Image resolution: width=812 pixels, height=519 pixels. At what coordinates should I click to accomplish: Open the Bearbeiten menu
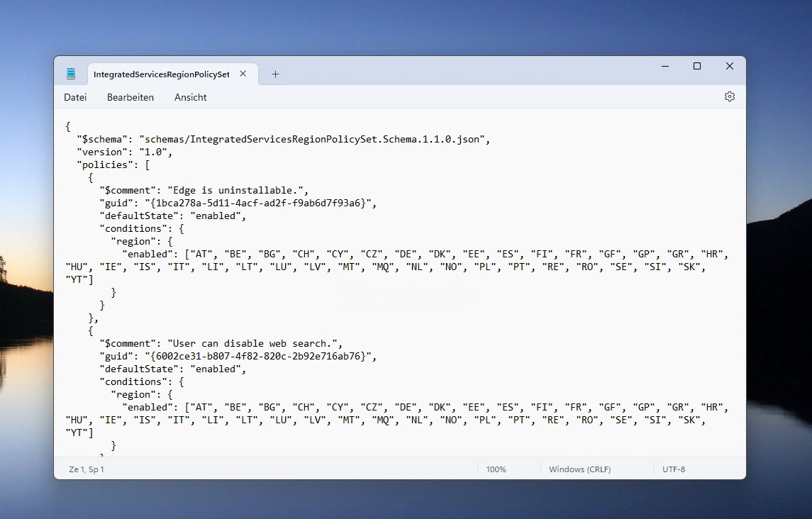pyautogui.click(x=130, y=97)
